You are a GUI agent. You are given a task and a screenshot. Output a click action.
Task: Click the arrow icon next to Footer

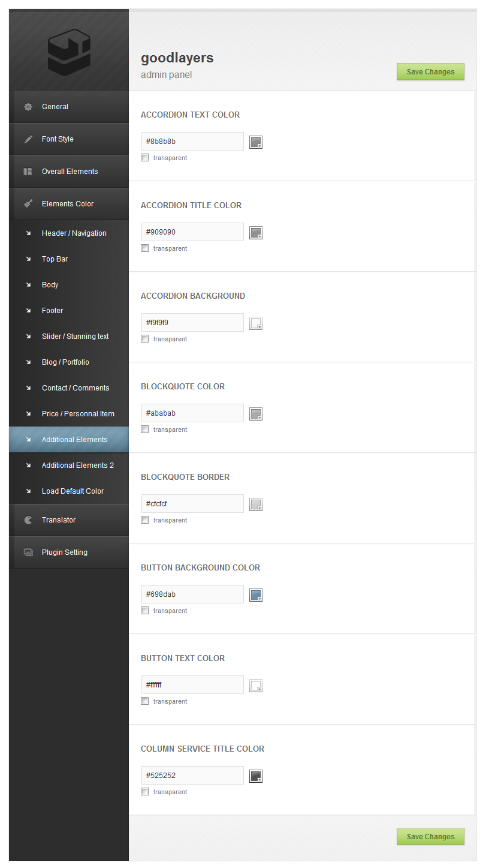point(28,311)
